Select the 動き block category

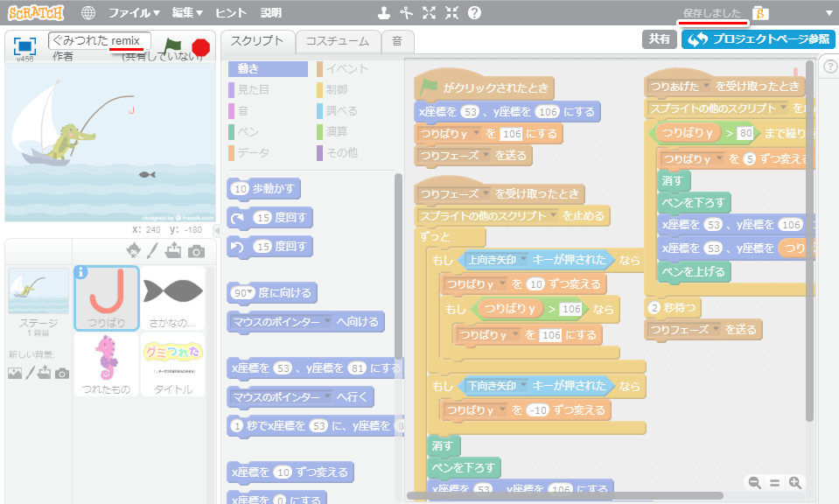(268, 68)
